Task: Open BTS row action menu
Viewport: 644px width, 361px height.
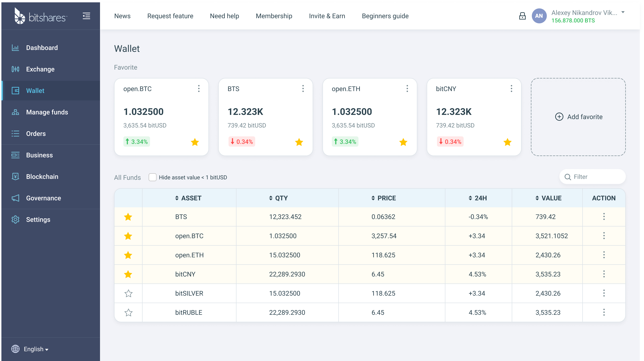Action: point(604,217)
